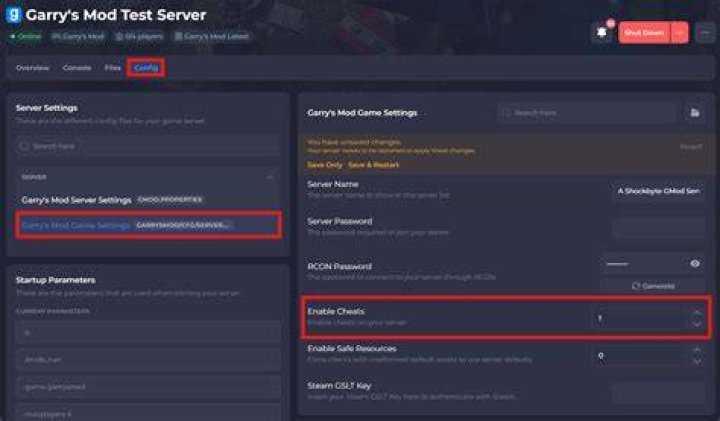Click the Steam GSLT Key input field
This screenshot has width=720, height=421.
point(658,393)
